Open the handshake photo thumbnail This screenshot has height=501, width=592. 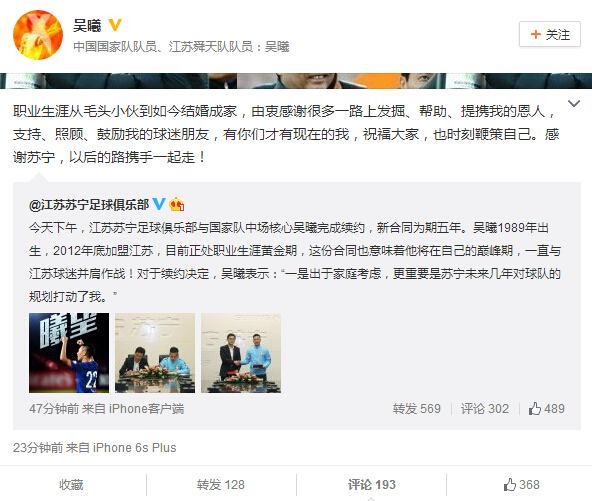(x=241, y=353)
